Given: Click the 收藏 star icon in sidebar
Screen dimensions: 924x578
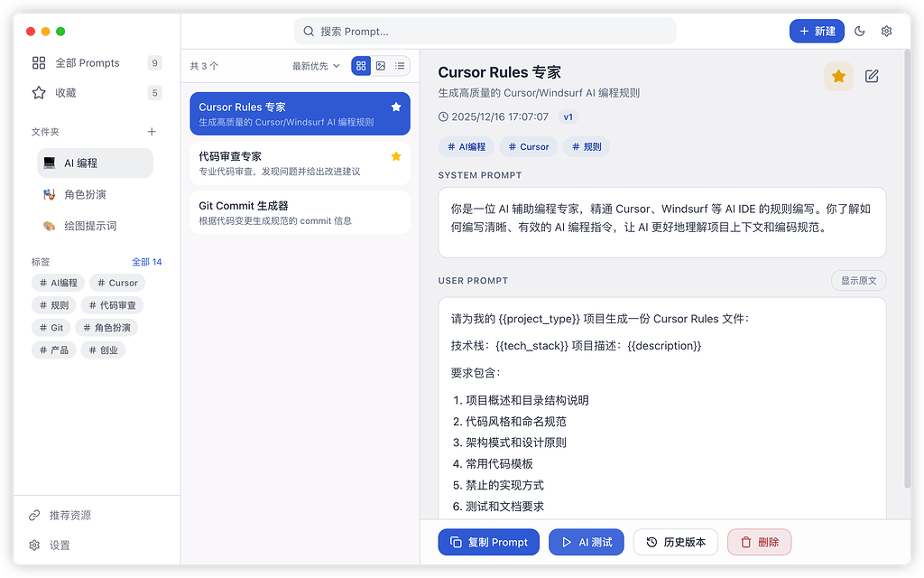Looking at the screenshot, I should coord(39,93).
